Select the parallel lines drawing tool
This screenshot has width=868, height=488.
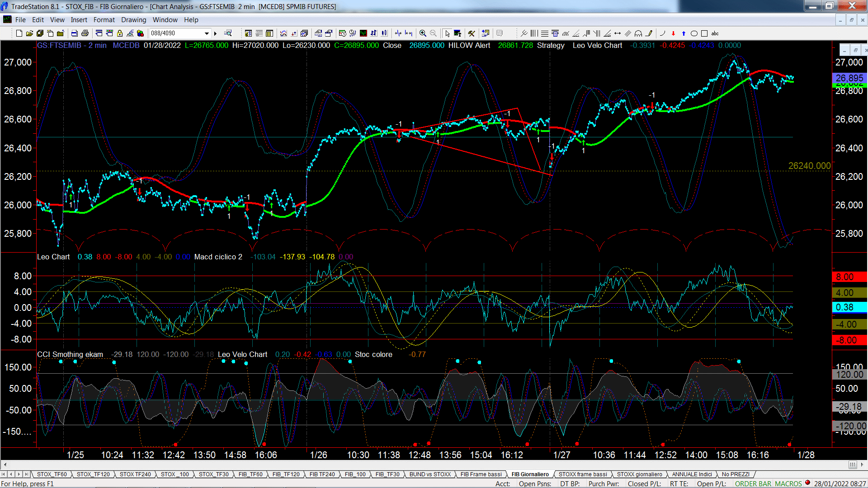[x=628, y=33]
